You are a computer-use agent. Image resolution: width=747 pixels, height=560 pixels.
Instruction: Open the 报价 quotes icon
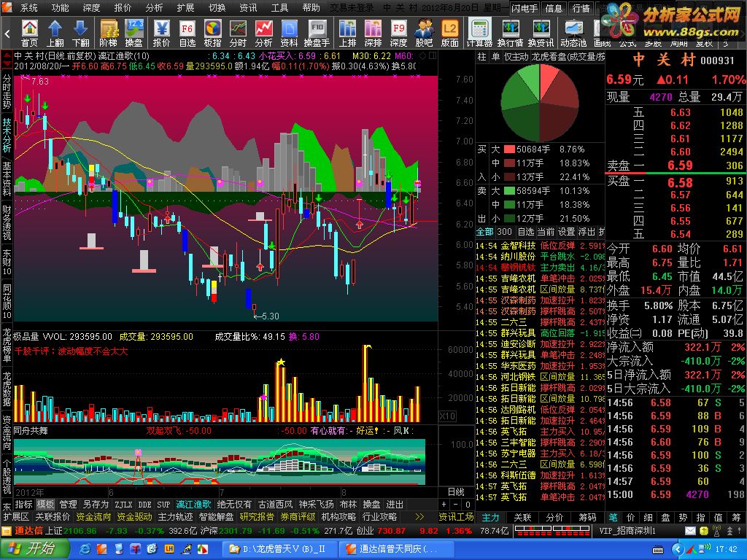[161, 33]
